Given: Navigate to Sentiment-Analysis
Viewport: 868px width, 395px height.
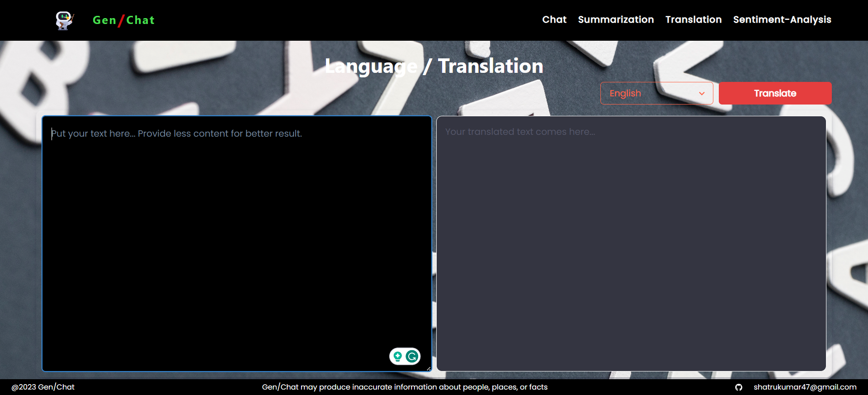Looking at the screenshot, I should 782,19.
